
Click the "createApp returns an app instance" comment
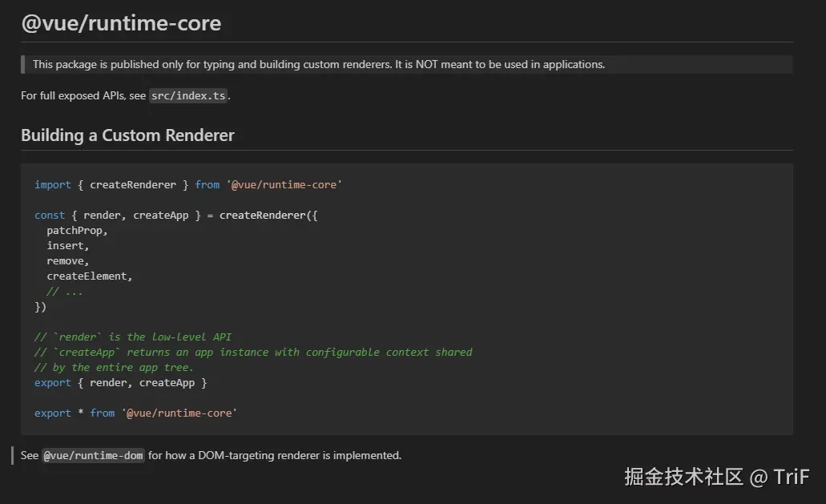(253, 353)
